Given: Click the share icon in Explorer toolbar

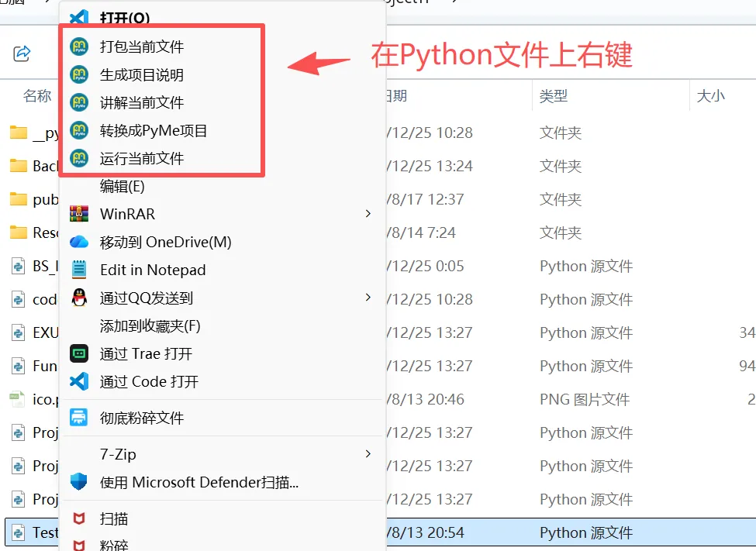Looking at the screenshot, I should click(22, 53).
